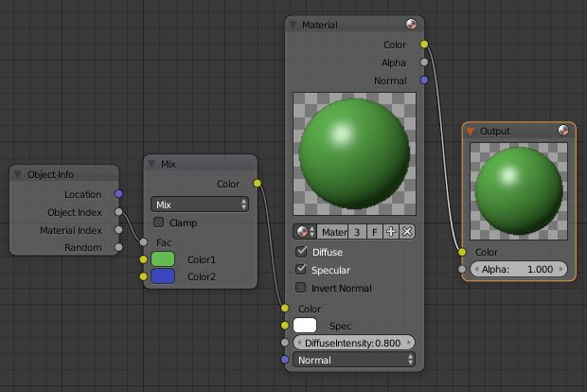Click the plus icon to add new material

391,232
